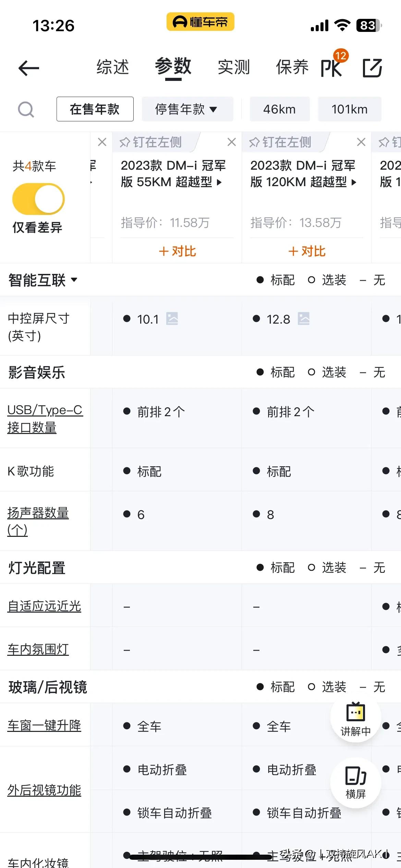This screenshot has width=401, height=868.
Task: Select the 在售年款 filter
Action: pos(95,109)
